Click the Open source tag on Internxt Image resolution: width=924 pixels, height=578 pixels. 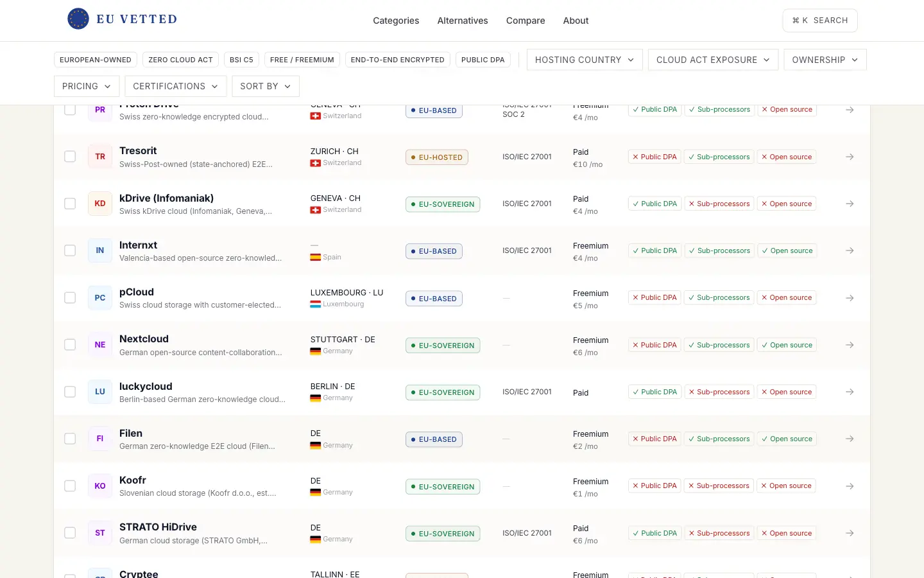[x=787, y=250]
